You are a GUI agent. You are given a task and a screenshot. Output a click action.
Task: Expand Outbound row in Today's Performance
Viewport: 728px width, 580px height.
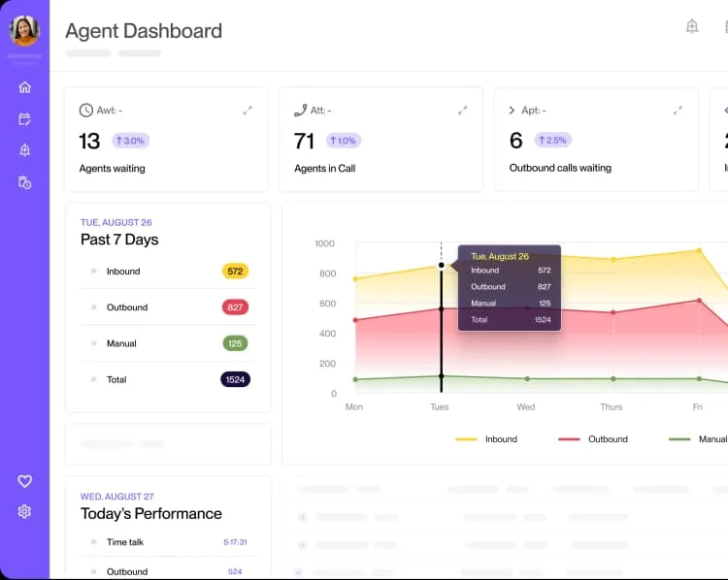(x=93, y=571)
